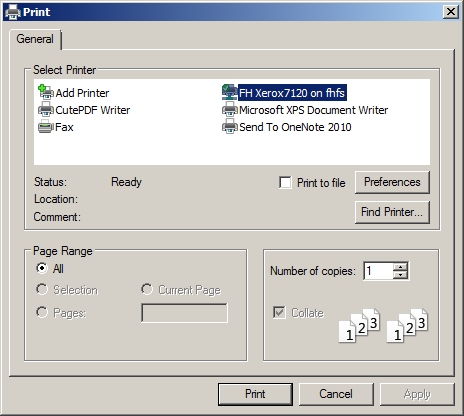
Task: Decrease number of copies with down arrow
Action: pyautogui.click(x=400, y=275)
